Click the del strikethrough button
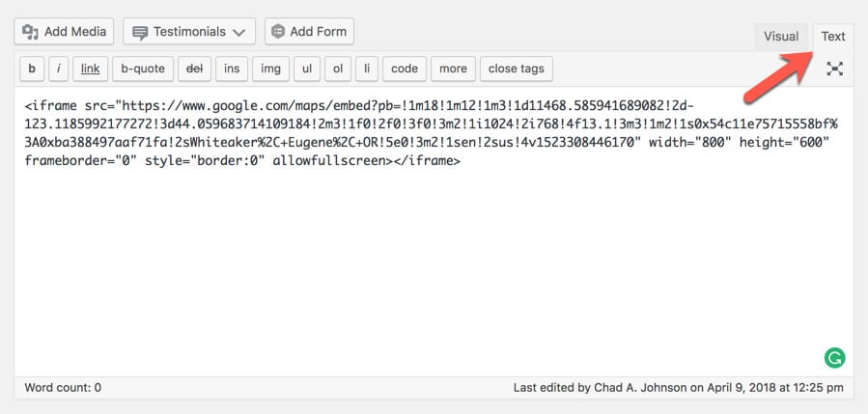Screen dimensions: 868x414 (194, 69)
